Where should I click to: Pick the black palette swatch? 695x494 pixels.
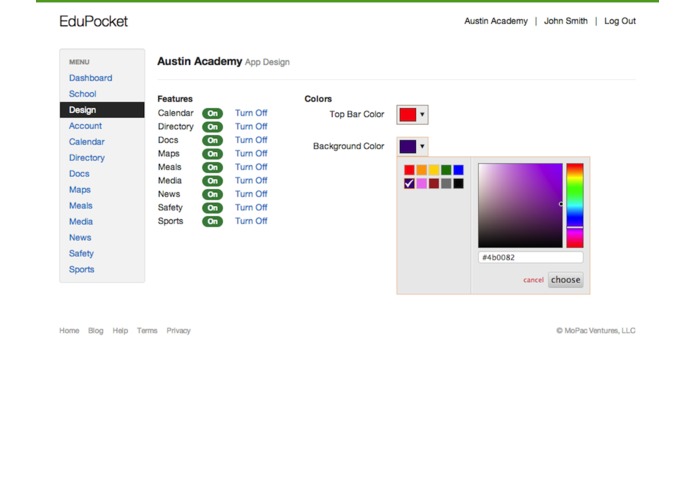click(459, 183)
